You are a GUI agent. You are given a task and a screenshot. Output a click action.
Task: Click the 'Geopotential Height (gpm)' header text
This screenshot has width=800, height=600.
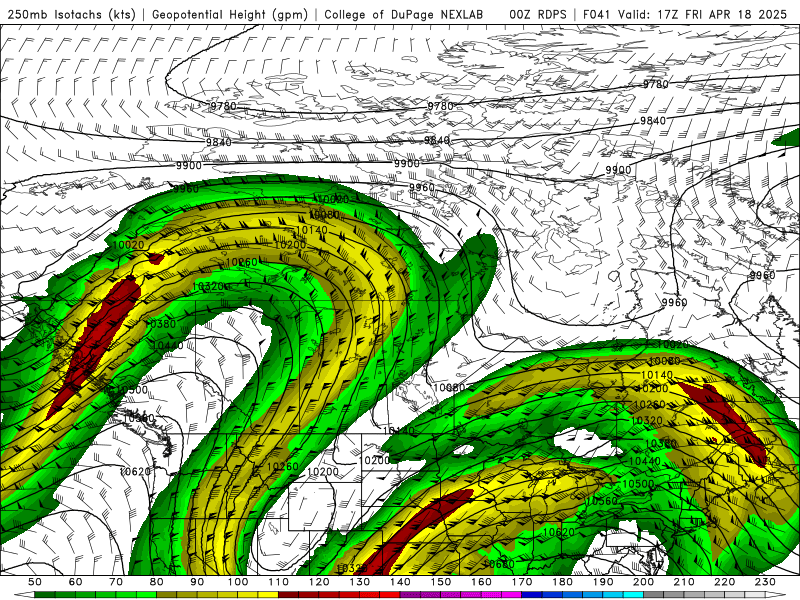click(x=230, y=14)
